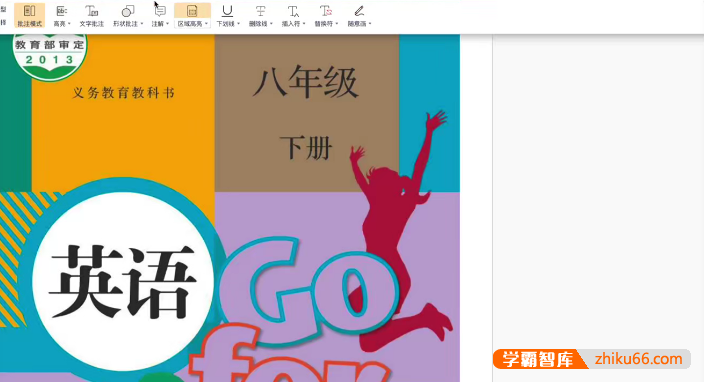Select the 替换符 replace mark icon

tap(326, 11)
